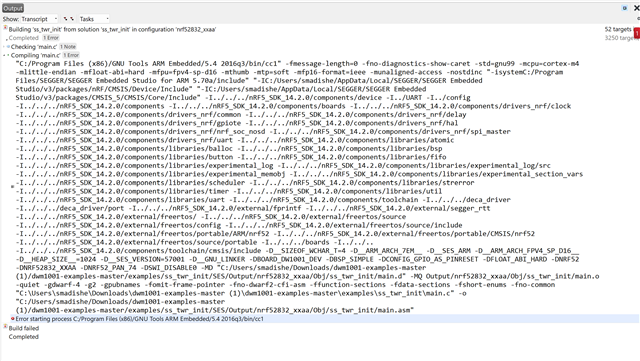Screen dimensions: 640x361
Task: Click the red error icon before 'Error starting process'
Action: click(x=13, y=319)
